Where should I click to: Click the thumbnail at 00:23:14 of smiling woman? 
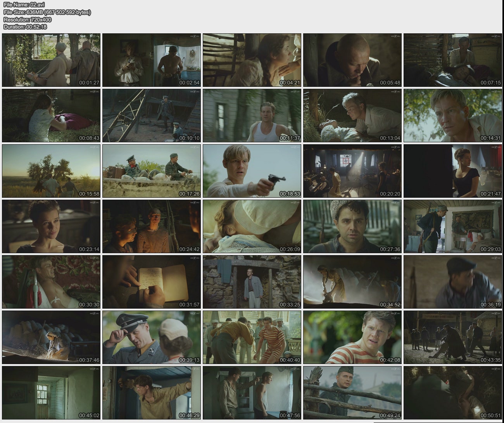point(51,226)
